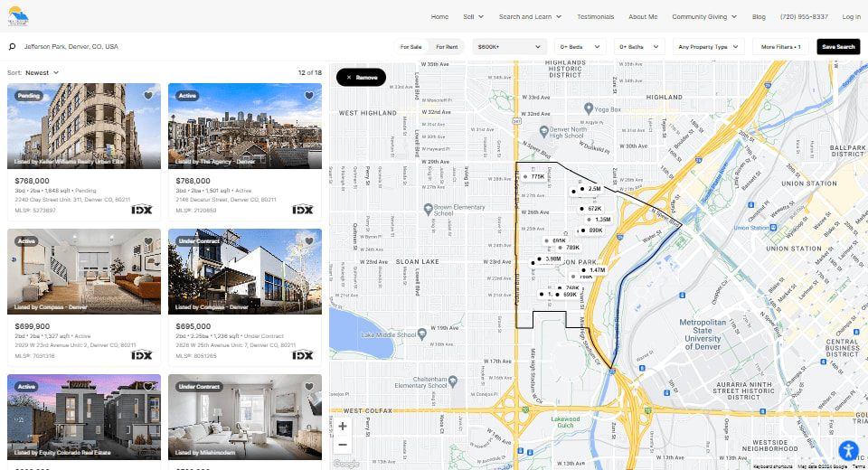Screen dimensions: 868x470
Task: Click the 1.35M map marker
Action: pyautogui.click(x=599, y=220)
